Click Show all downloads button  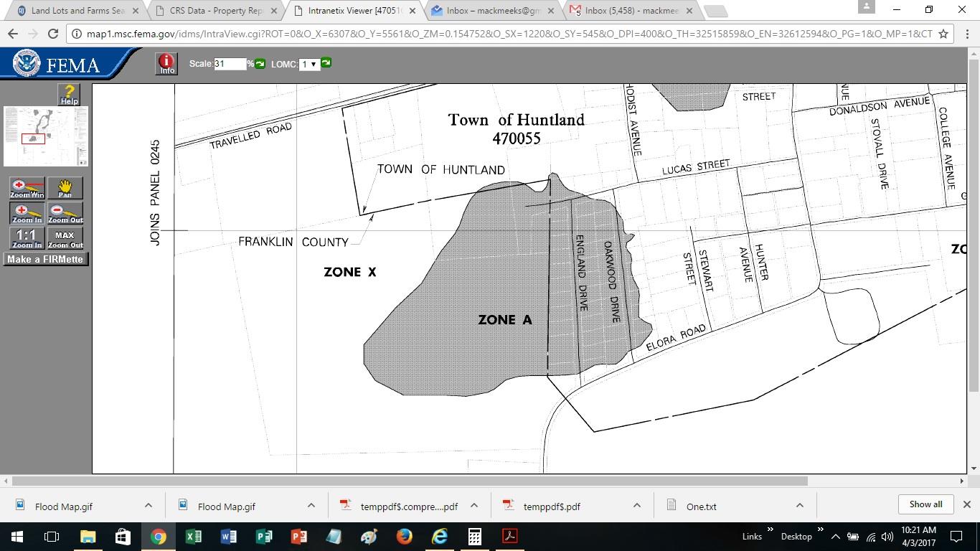pos(925,504)
